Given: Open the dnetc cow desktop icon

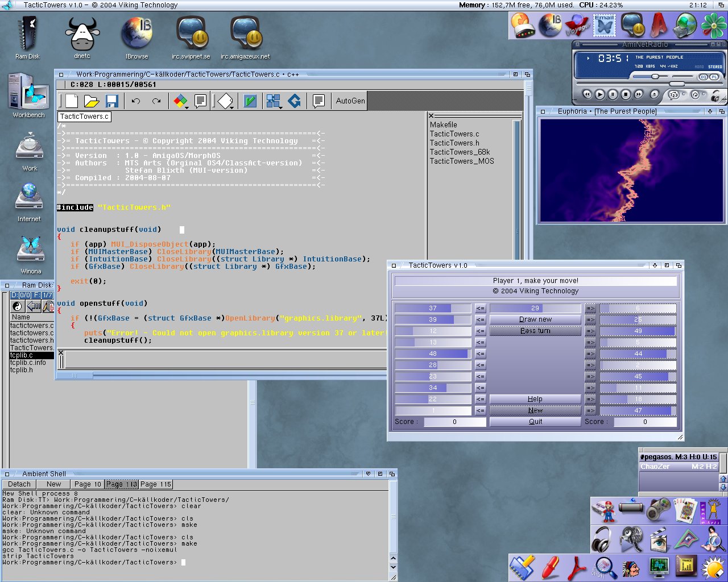Looking at the screenshot, I should (82, 38).
